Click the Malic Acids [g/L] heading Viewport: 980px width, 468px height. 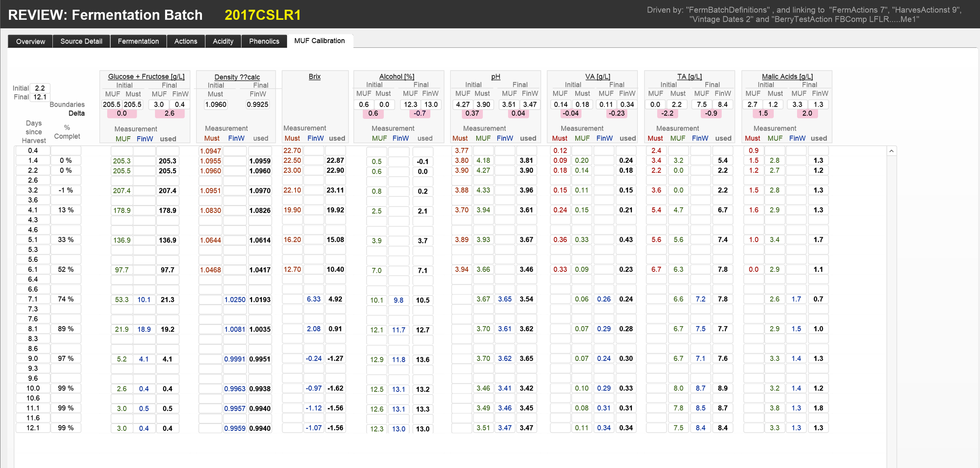point(787,76)
